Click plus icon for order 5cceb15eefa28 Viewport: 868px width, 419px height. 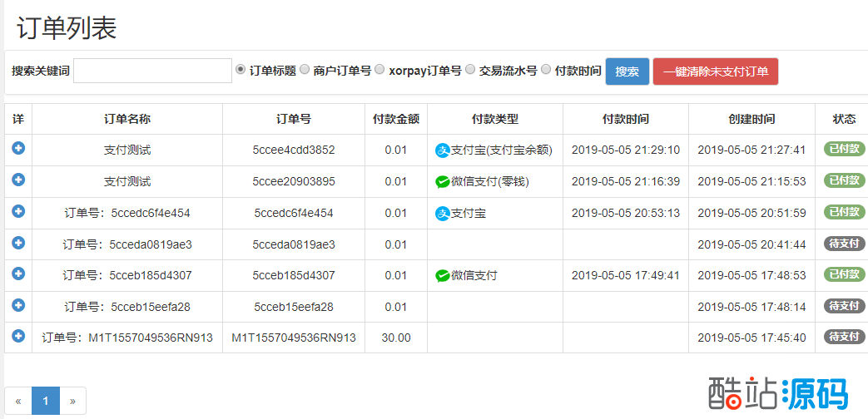click(18, 305)
